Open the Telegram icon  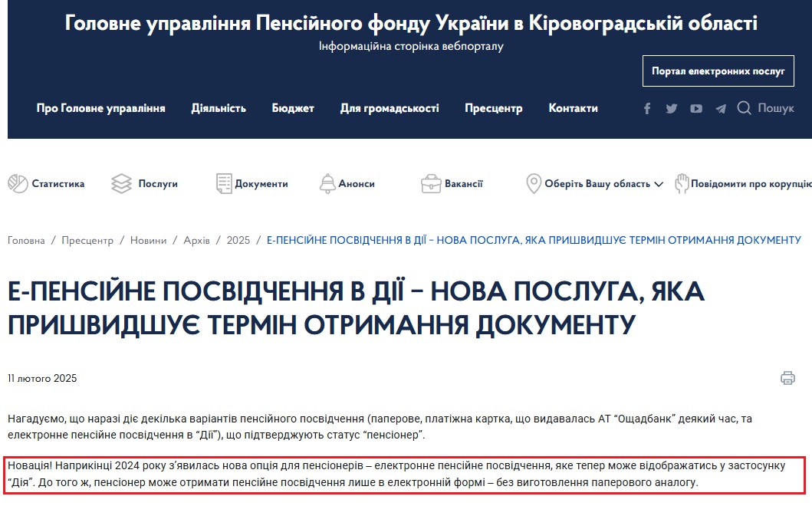click(720, 108)
